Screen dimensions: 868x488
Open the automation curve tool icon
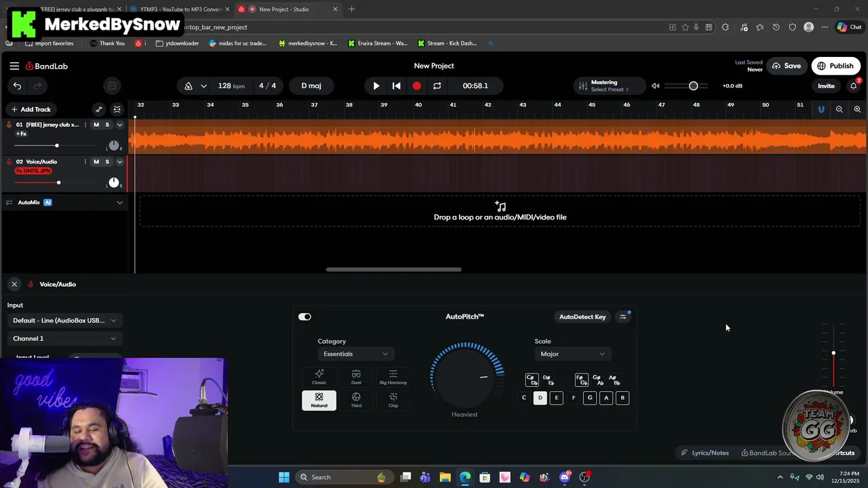[x=99, y=109]
